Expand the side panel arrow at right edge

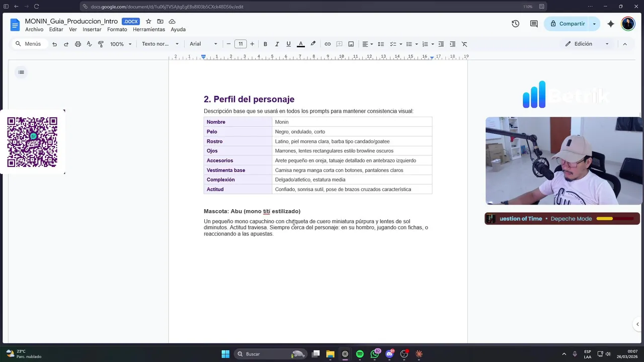pyautogui.click(x=637, y=324)
